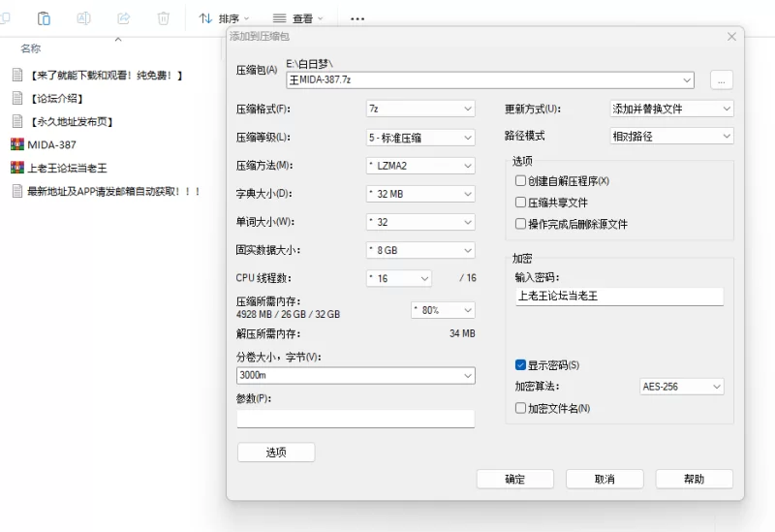The height and width of the screenshot is (532, 775).
Task: Select the 【论坛介绍】 text file
Action: point(47,99)
